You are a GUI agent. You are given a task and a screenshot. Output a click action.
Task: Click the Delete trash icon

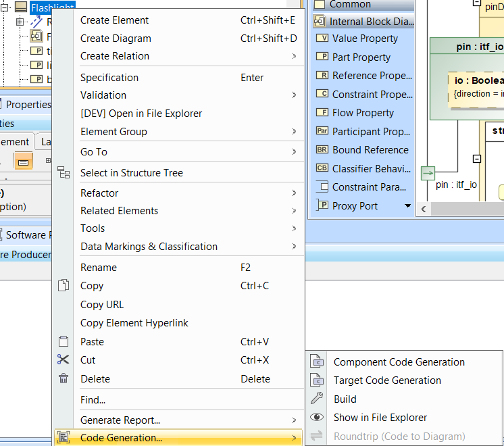click(x=64, y=379)
